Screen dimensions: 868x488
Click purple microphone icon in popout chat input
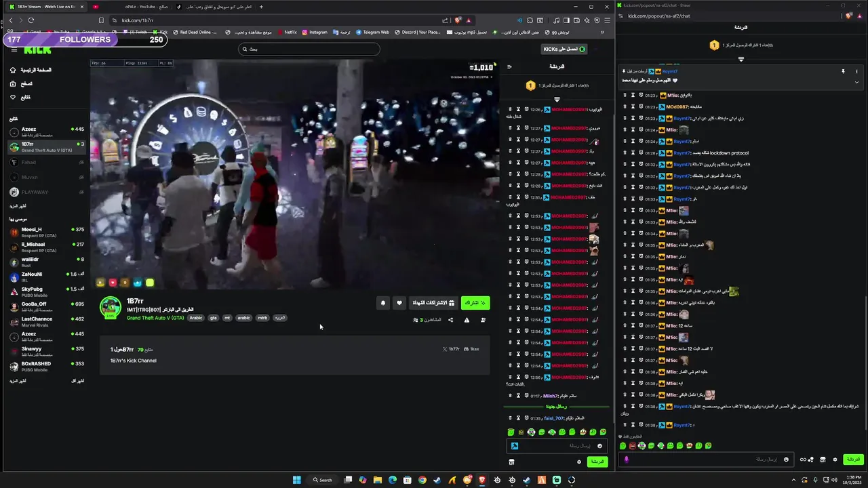coord(626,459)
